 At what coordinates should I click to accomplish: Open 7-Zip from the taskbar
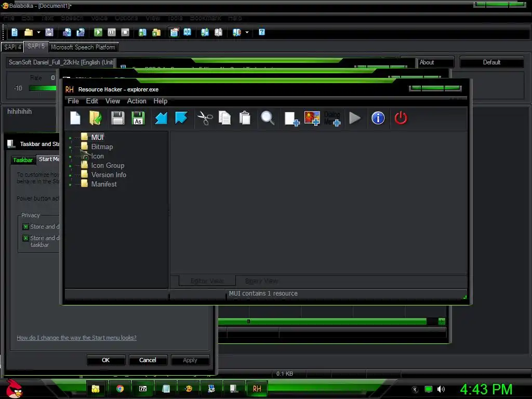[x=143, y=389]
